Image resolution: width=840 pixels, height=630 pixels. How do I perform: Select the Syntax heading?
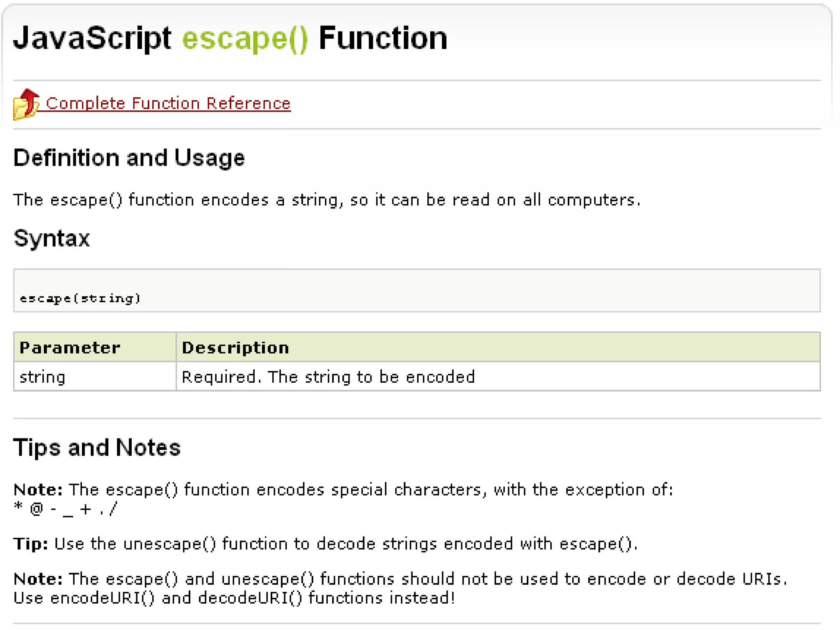52,238
